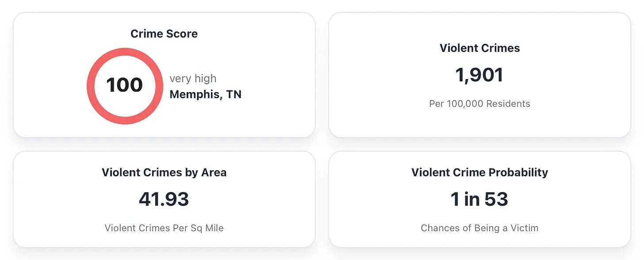Select the Violent Crime Probability heading
This screenshot has height=260, width=644.
479,172
